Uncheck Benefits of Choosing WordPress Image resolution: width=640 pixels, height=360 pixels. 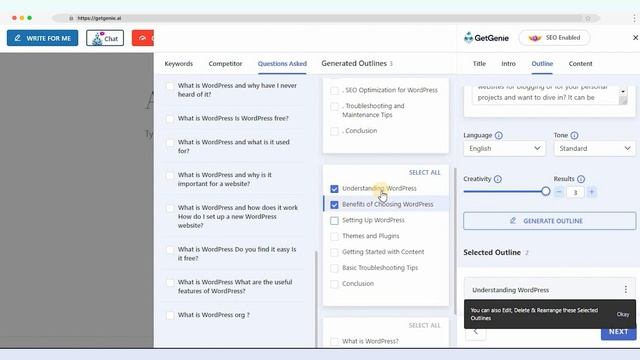[x=334, y=204]
